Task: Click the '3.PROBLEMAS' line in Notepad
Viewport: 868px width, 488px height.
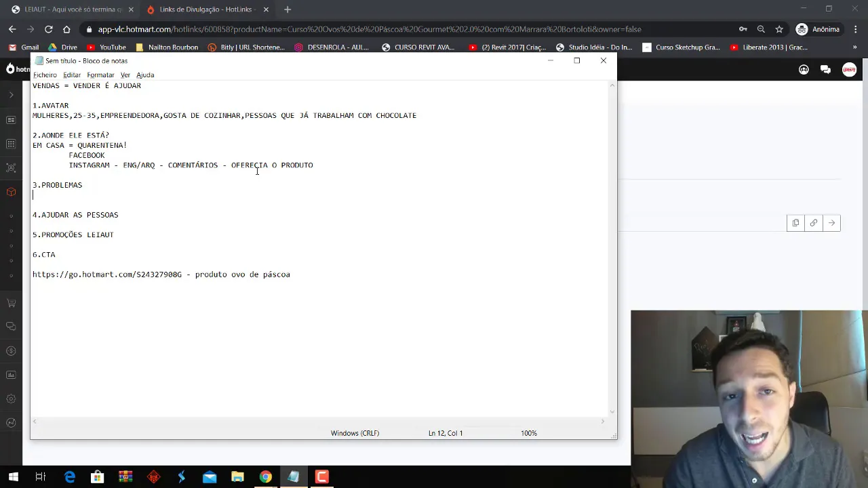Action: tap(58, 185)
